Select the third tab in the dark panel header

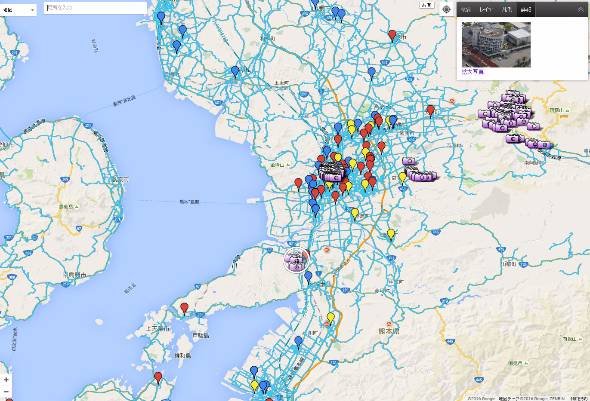click(507, 10)
